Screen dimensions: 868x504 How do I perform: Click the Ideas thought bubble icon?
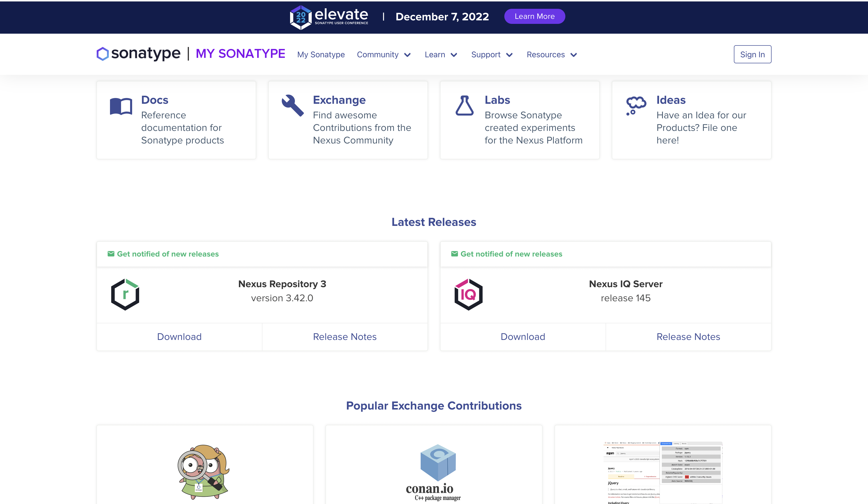tap(636, 106)
